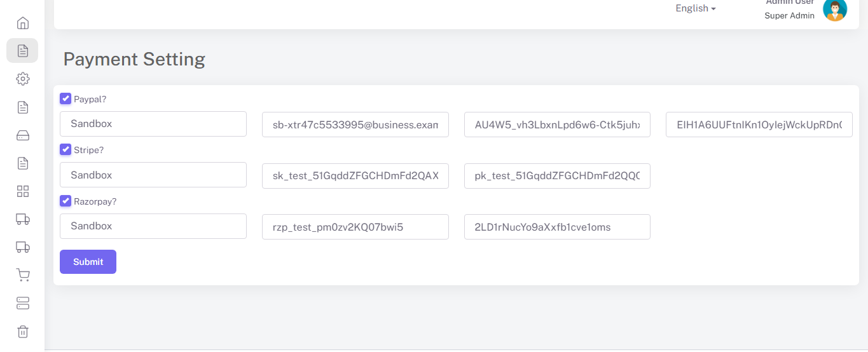Screen dimensions: 868x352
Task: Select the highlighted document item in sidebar
Action: click(x=22, y=51)
